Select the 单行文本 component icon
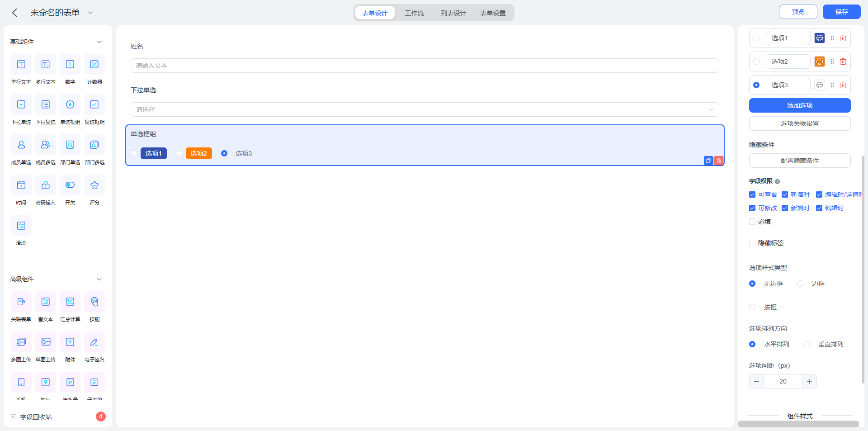This screenshot has width=868, height=431. [x=21, y=64]
